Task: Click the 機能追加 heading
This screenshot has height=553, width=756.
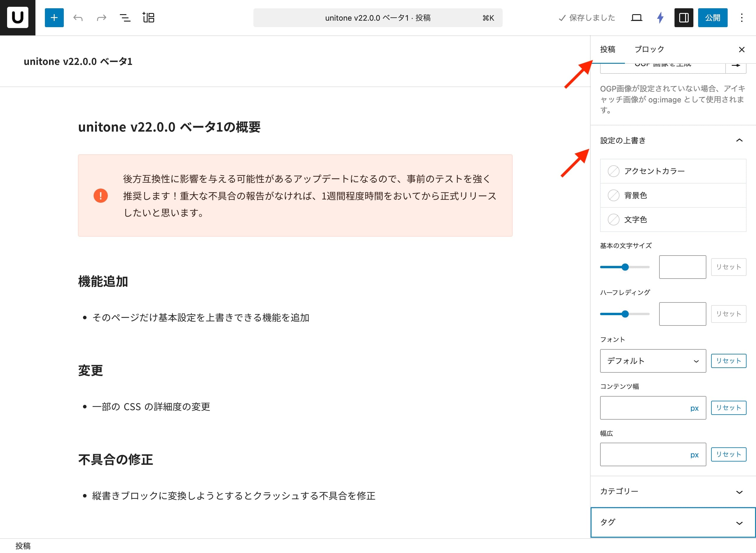Action: point(103,282)
